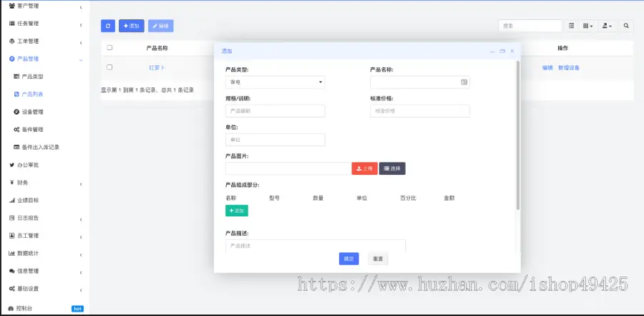Click the icon inside 产品名称 field
Image resolution: width=644 pixels, height=316 pixels.
click(464, 82)
